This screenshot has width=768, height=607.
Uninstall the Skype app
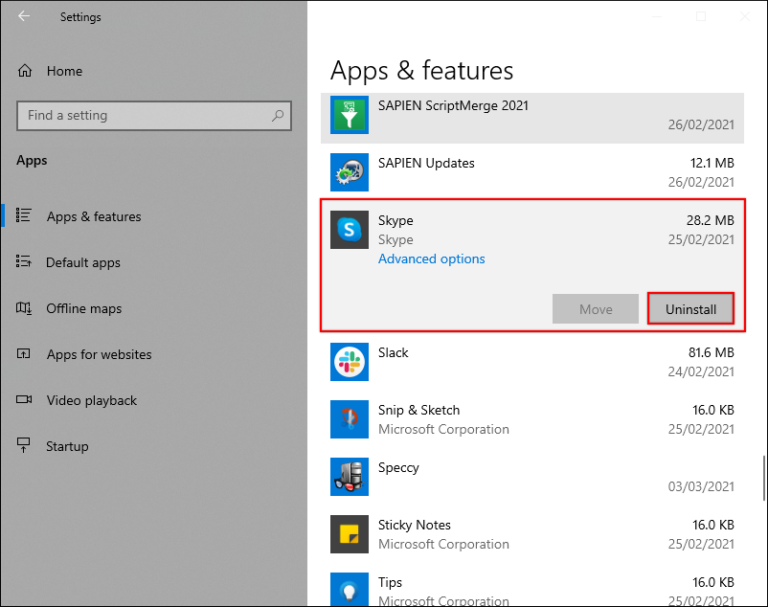click(x=690, y=309)
